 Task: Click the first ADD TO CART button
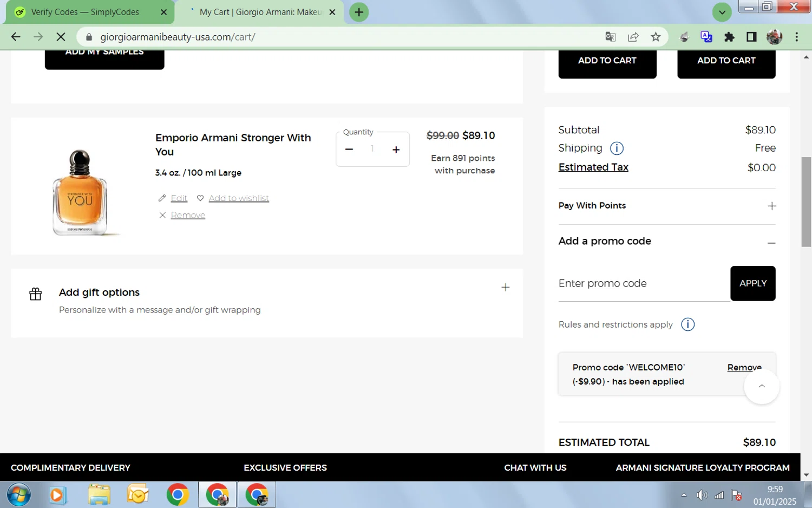click(x=607, y=64)
